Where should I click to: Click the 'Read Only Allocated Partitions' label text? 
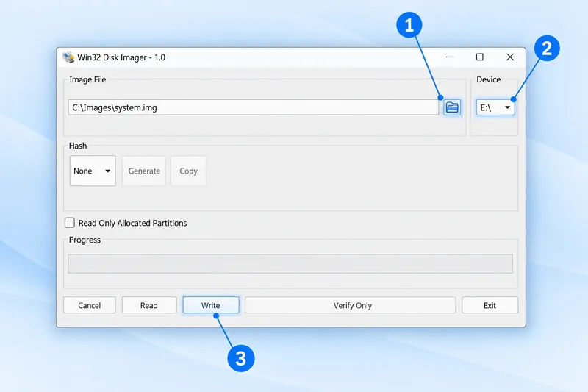pos(132,223)
